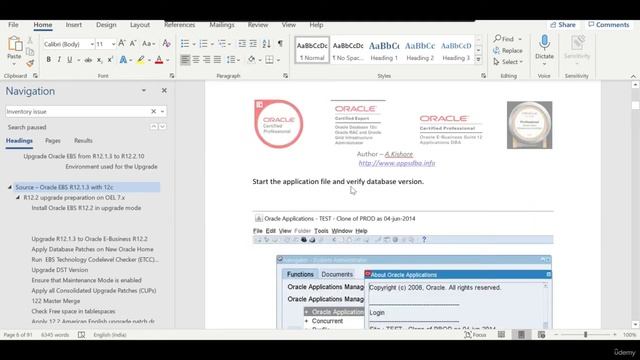Align text right
640x360 pixels.
coord(207,60)
